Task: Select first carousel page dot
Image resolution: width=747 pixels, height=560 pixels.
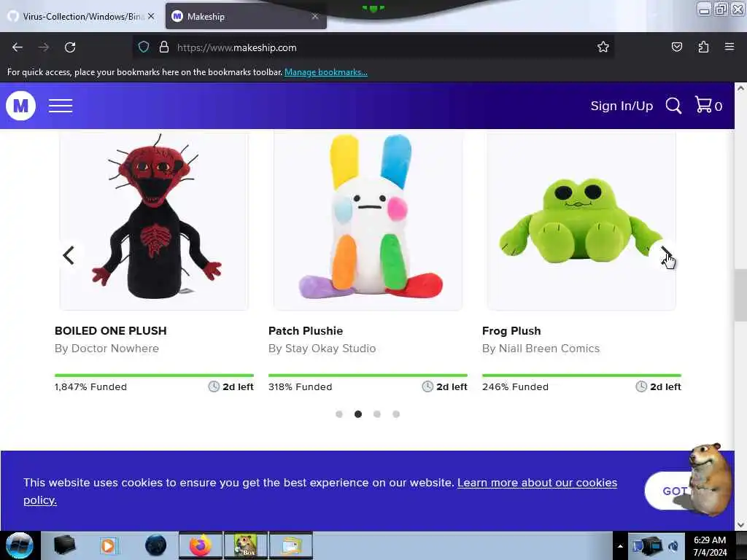Action: 339,414
